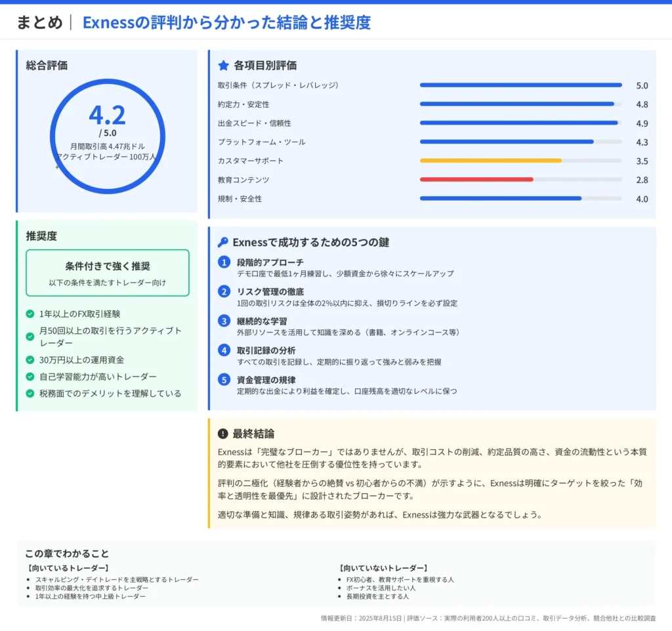Click the key icon beside Exnessで成功するための5つの鍵

pos(222,242)
